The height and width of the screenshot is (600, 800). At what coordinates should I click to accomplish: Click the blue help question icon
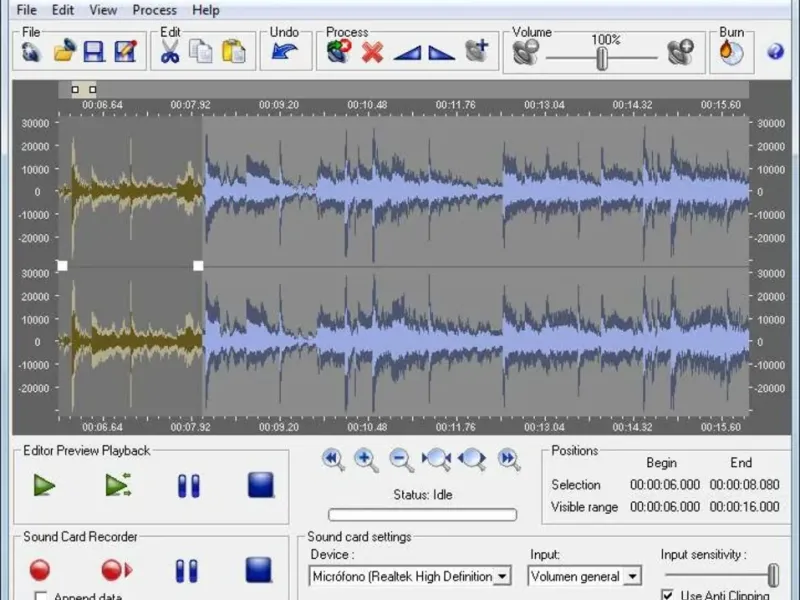pyautogui.click(x=775, y=52)
